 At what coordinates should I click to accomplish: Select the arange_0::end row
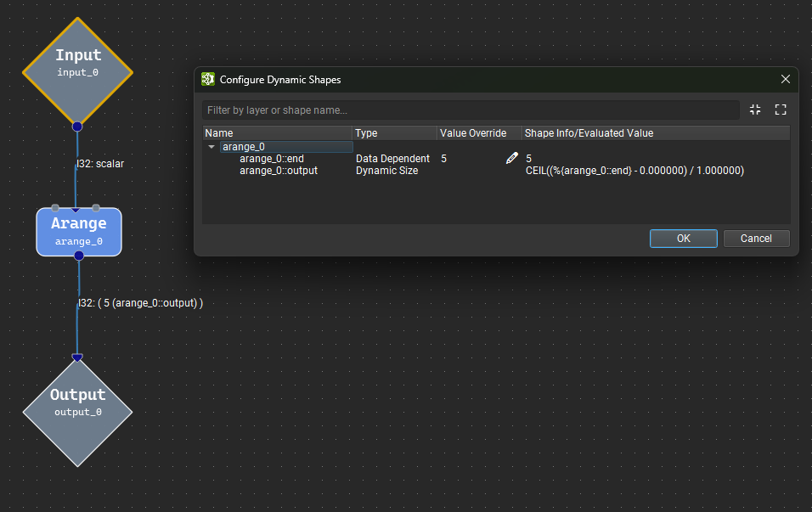(x=496, y=159)
